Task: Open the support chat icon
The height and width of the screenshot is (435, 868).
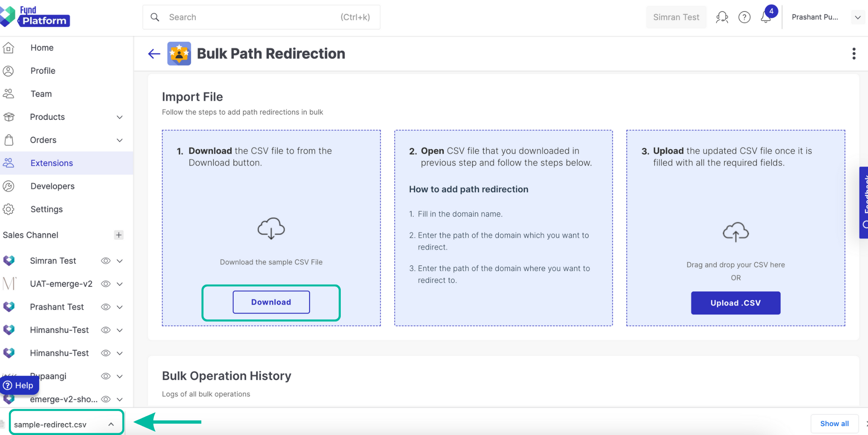Action: pyautogui.click(x=722, y=17)
